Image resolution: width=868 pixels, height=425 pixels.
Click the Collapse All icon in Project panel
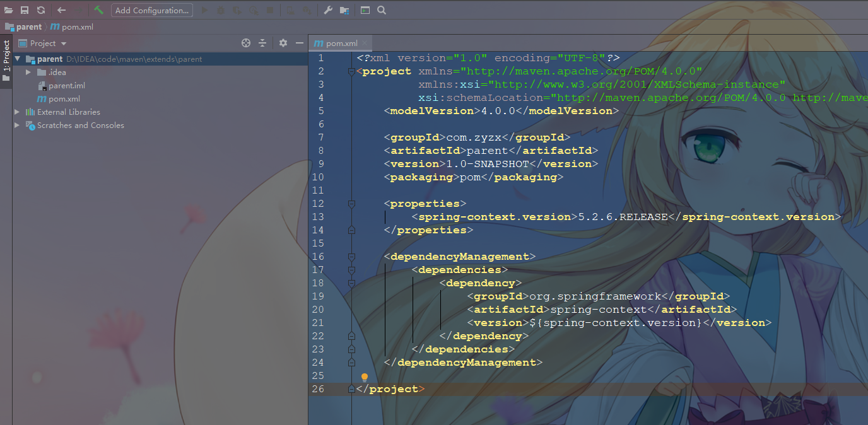[x=262, y=43]
